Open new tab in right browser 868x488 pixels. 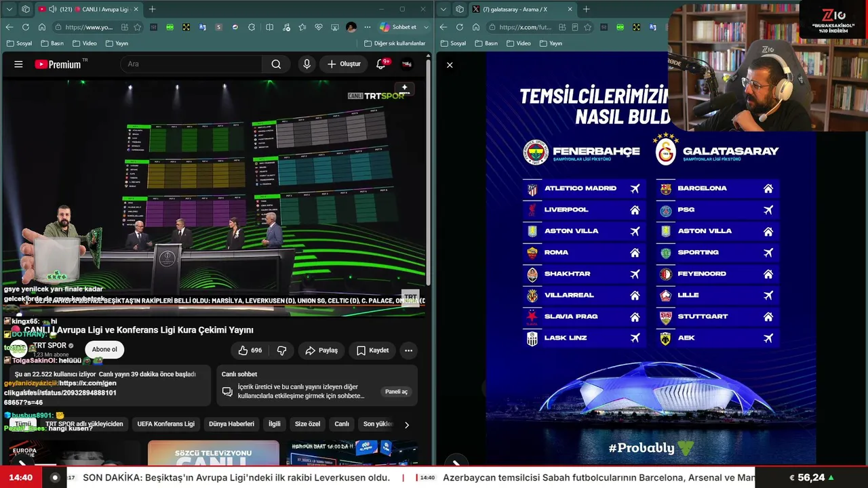[x=586, y=9]
